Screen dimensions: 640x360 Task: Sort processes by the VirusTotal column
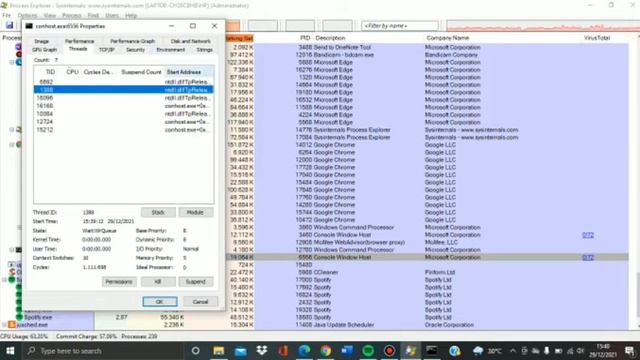pyautogui.click(x=597, y=38)
